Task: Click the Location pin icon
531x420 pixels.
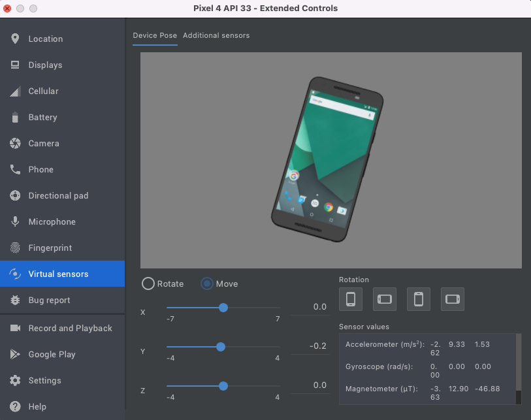Action: click(x=15, y=39)
